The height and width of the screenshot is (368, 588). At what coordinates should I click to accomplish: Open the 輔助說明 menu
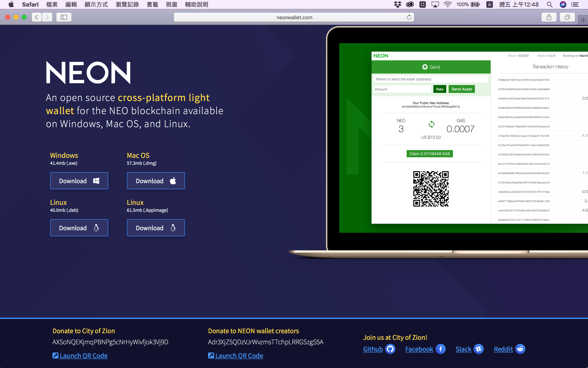(197, 4)
